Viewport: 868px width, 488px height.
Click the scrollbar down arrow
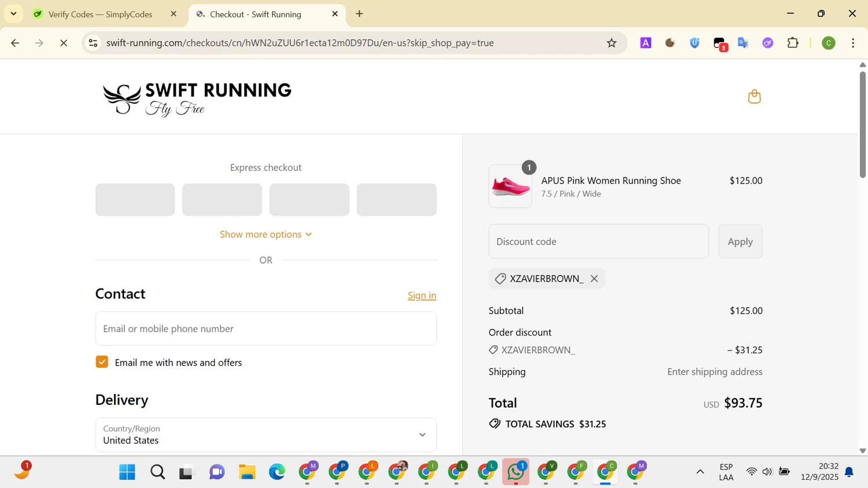(862, 450)
